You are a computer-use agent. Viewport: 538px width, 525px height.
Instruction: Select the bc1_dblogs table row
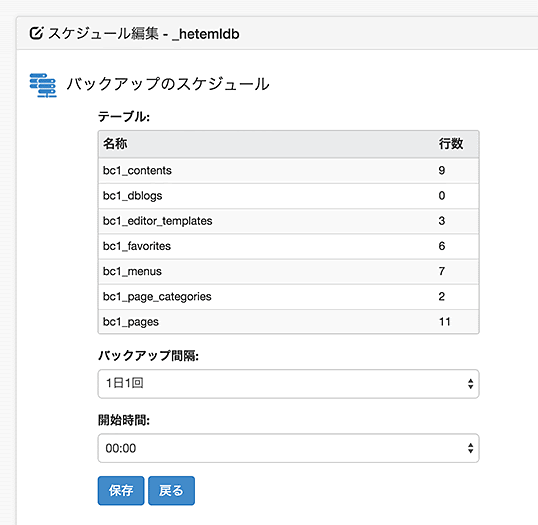(x=288, y=196)
